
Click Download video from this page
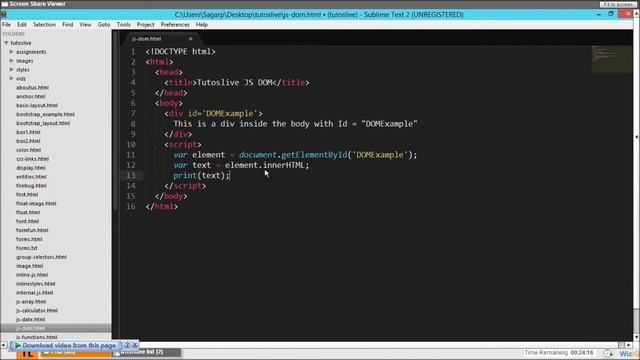(69, 345)
